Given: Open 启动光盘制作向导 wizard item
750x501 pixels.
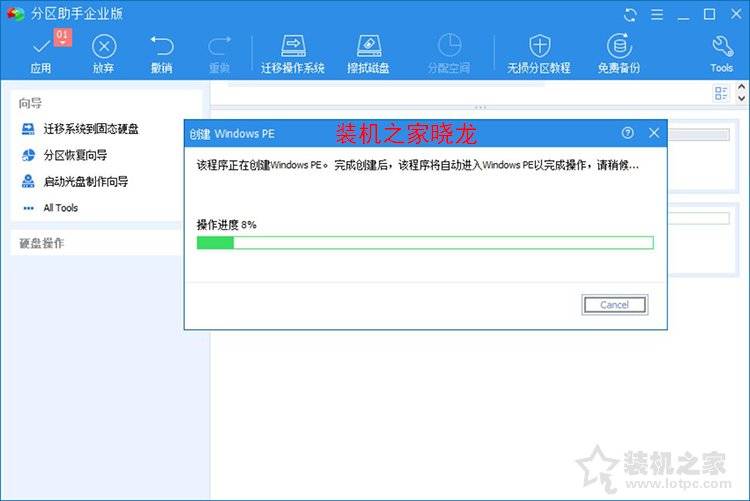Looking at the screenshot, I should 85,182.
